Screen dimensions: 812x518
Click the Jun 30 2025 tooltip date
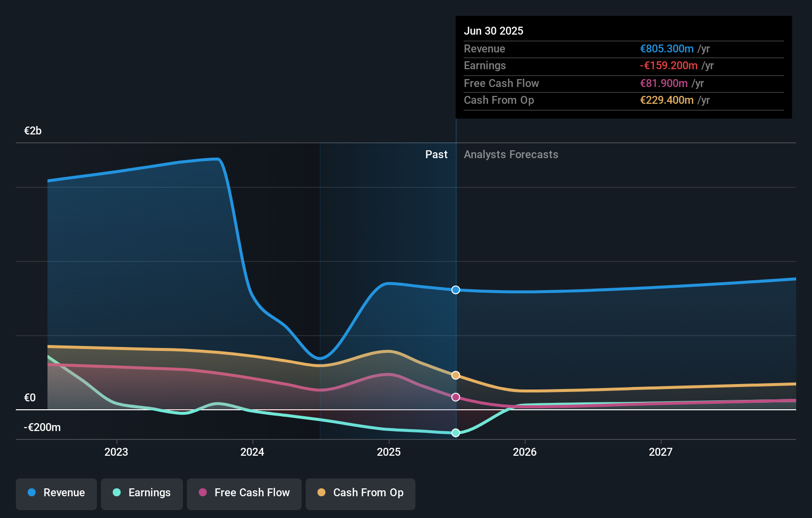[x=494, y=31]
